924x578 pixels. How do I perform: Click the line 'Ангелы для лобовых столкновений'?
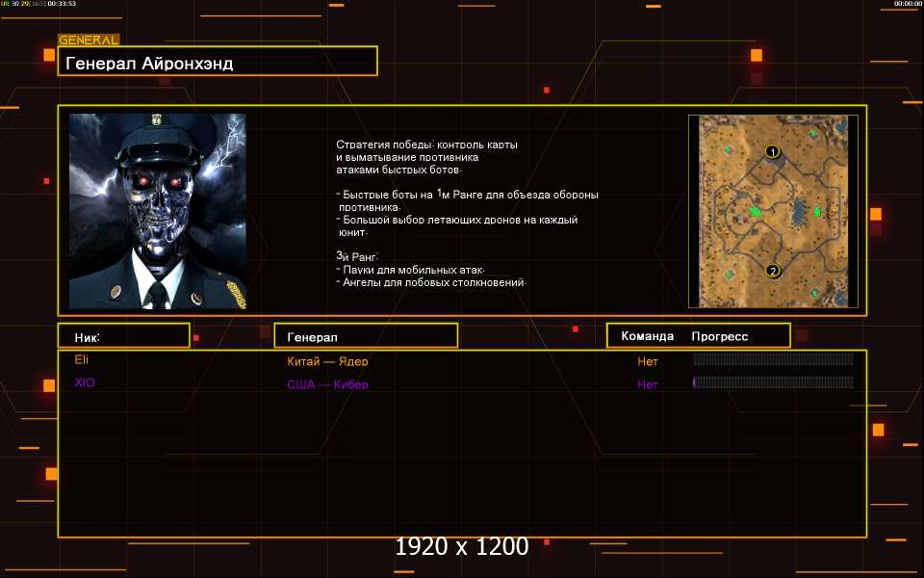click(x=431, y=282)
